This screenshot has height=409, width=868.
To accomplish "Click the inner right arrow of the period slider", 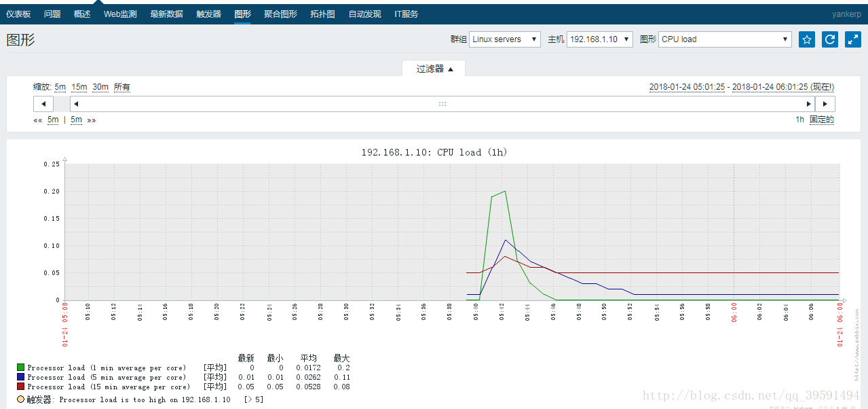I will 808,103.
